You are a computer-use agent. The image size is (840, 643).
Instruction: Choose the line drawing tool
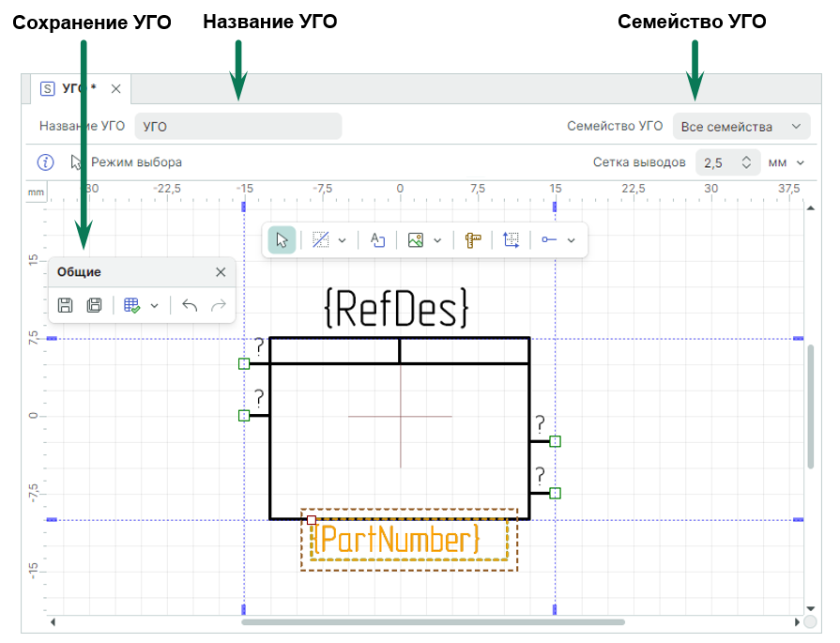point(320,240)
